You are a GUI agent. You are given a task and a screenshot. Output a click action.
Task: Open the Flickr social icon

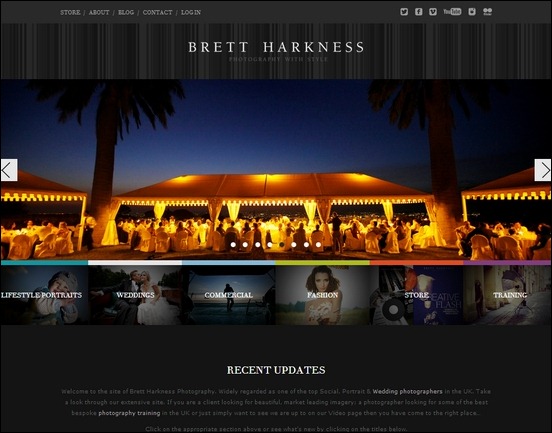coord(487,12)
